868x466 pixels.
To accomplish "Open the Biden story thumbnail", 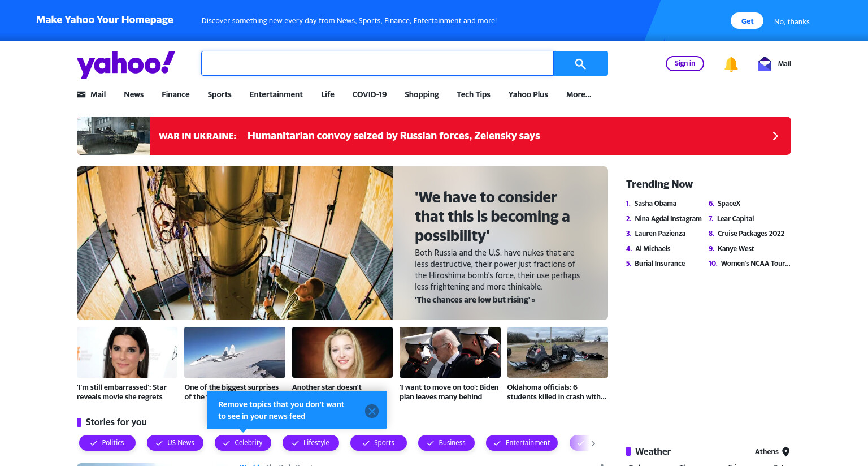I will point(450,352).
